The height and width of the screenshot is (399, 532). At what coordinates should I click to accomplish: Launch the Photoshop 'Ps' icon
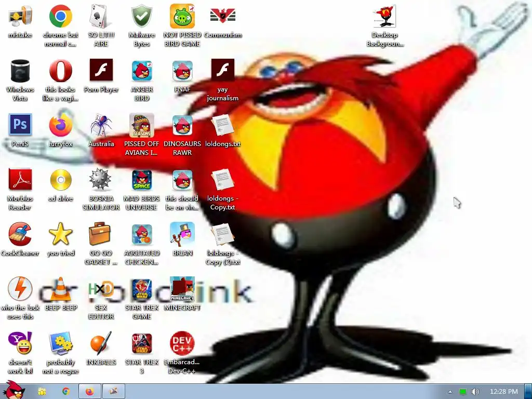(x=20, y=125)
